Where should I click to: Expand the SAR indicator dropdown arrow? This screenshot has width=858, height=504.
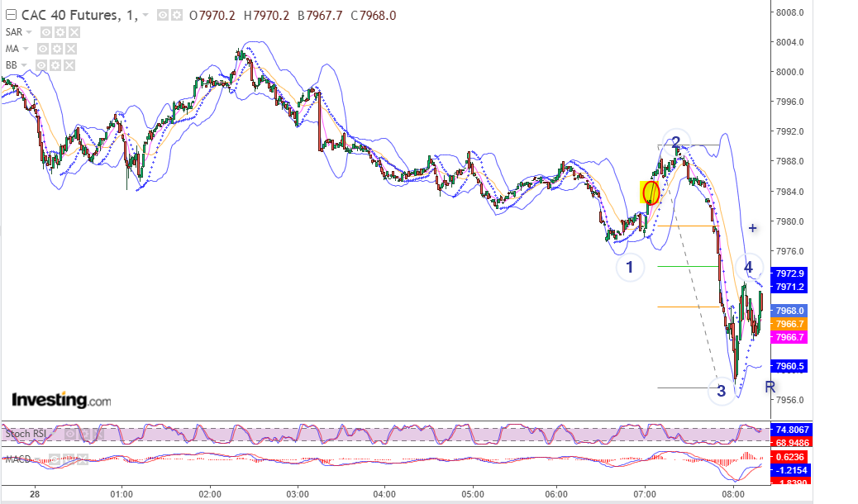(x=29, y=32)
